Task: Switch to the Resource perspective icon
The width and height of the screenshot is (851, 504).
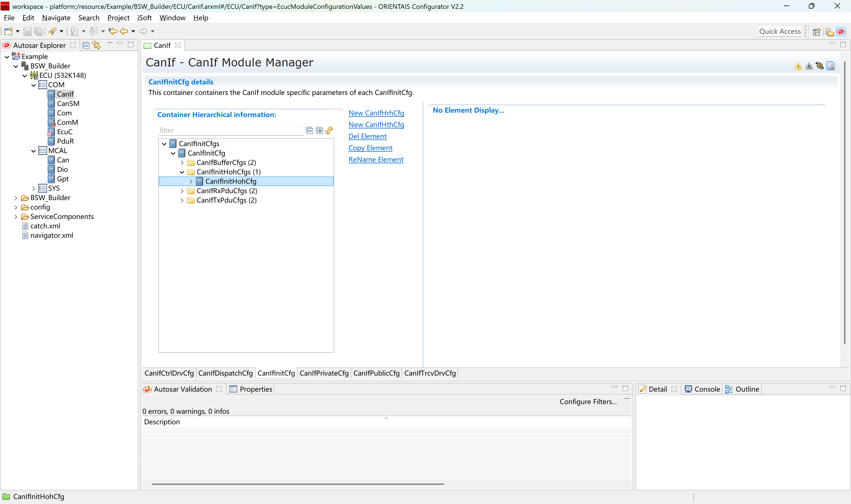Action: (x=829, y=32)
